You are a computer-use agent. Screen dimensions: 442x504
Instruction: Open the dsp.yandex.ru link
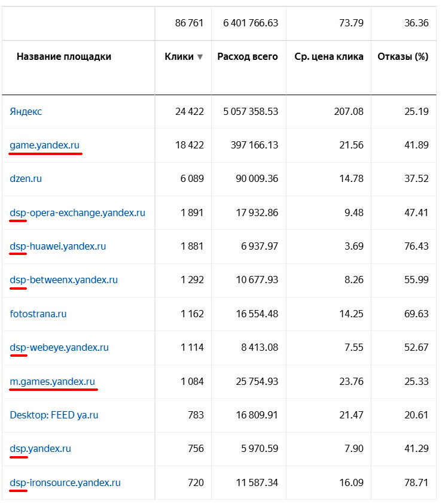(x=40, y=449)
